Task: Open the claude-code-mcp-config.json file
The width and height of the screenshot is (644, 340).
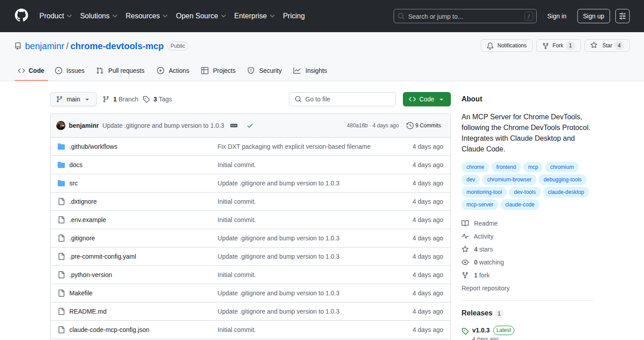Action: (109, 330)
